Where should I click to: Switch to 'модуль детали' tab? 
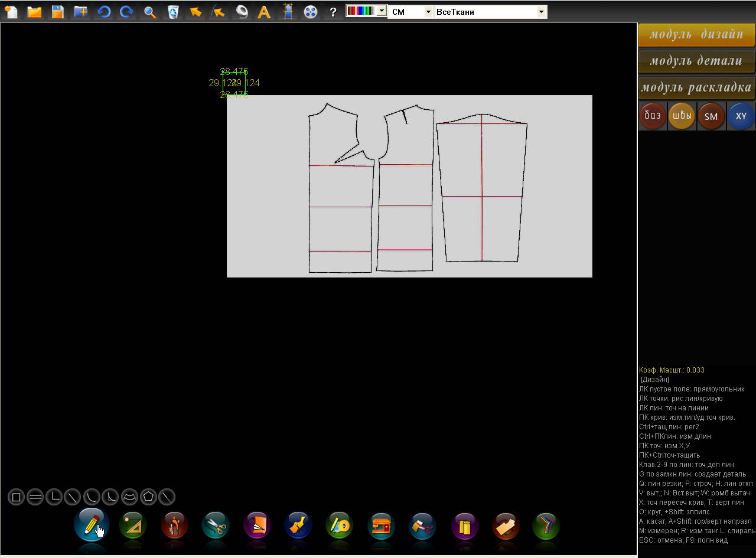click(696, 61)
